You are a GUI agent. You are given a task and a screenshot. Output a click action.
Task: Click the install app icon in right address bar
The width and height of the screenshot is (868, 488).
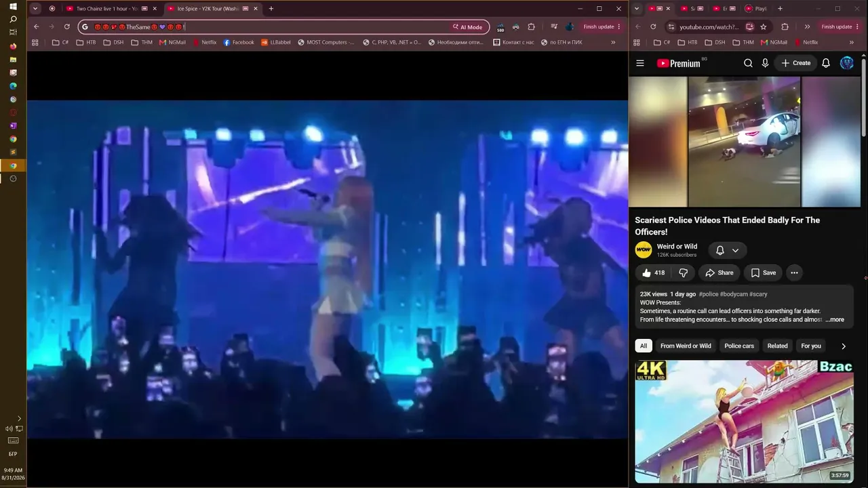(749, 26)
